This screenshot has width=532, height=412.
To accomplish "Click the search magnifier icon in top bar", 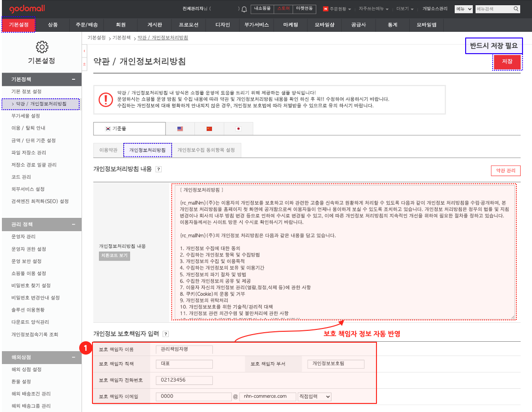I will pos(515,9).
